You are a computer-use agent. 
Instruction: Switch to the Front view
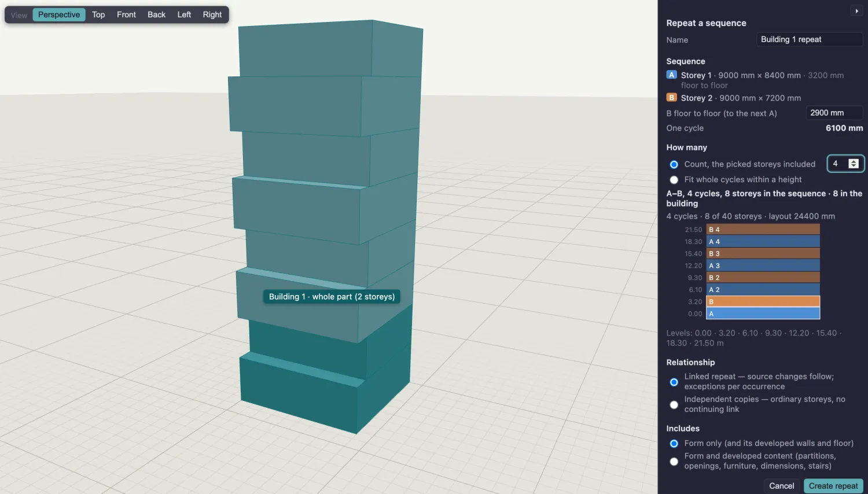[126, 14]
